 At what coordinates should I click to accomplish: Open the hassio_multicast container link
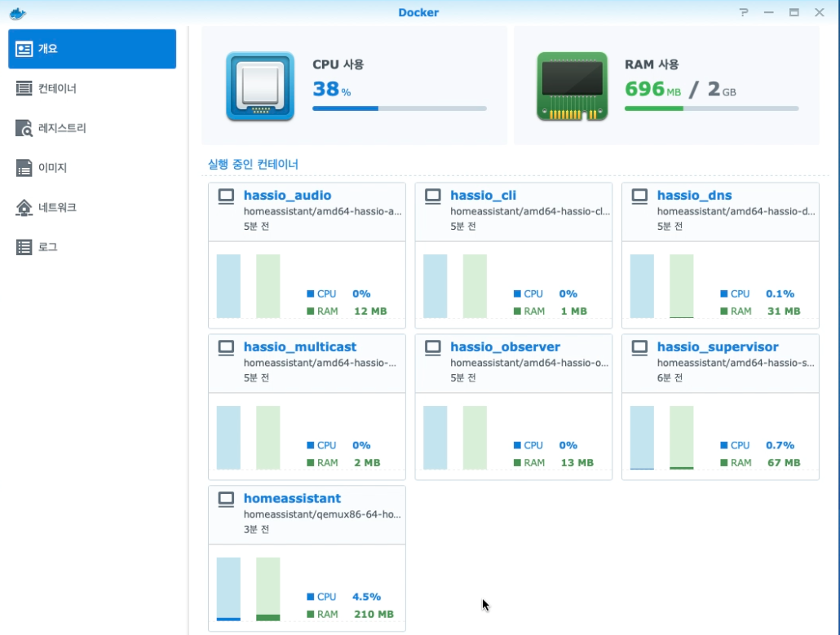coord(300,347)
